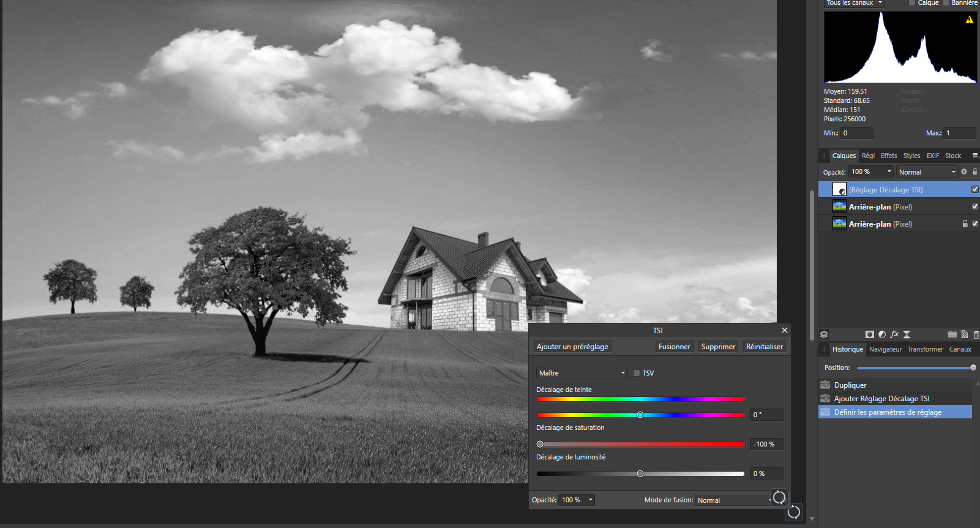Viewport: 980px width, 528px height.
Task: Open the Mode de fusion dropdown
Action: 734,500
